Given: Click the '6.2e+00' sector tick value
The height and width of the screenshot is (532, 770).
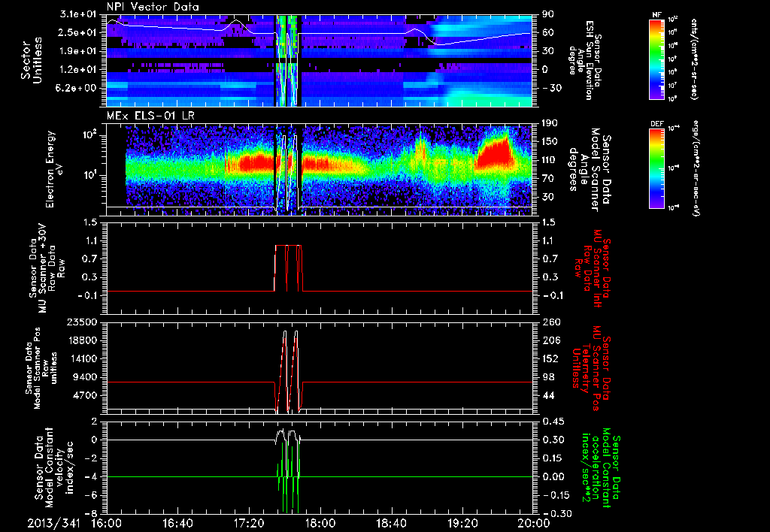Looking at the screenshot, I should pos(77,88).
